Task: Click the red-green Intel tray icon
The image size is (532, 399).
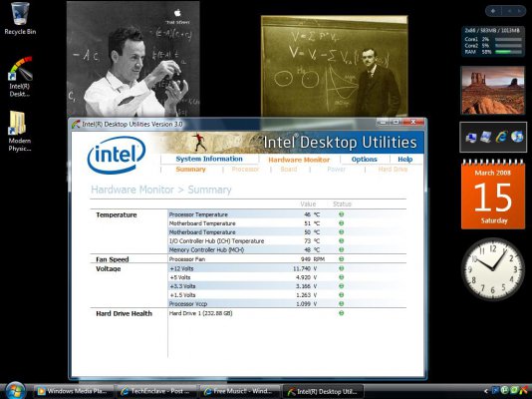Action: click(x=524, y=391)
